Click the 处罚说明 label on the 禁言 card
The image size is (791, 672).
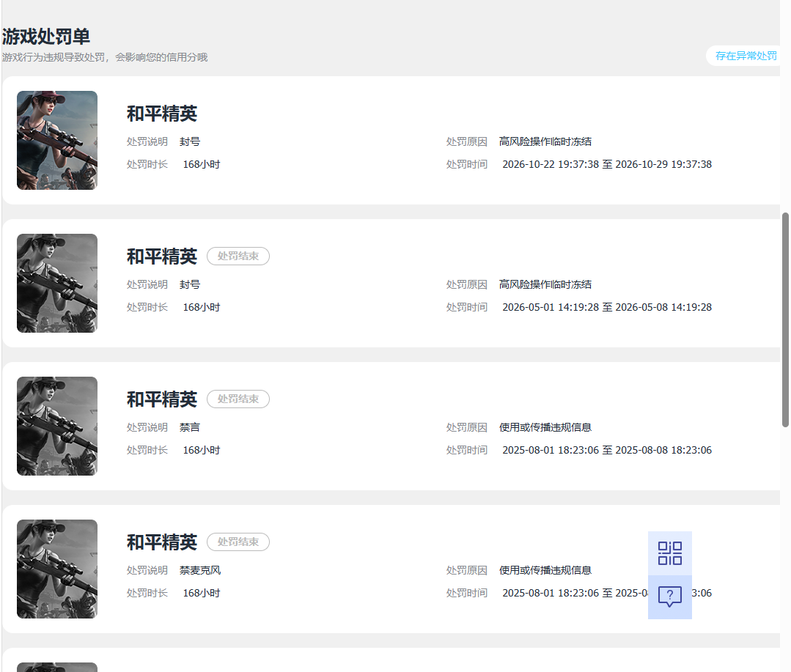(x=147, y=427)
